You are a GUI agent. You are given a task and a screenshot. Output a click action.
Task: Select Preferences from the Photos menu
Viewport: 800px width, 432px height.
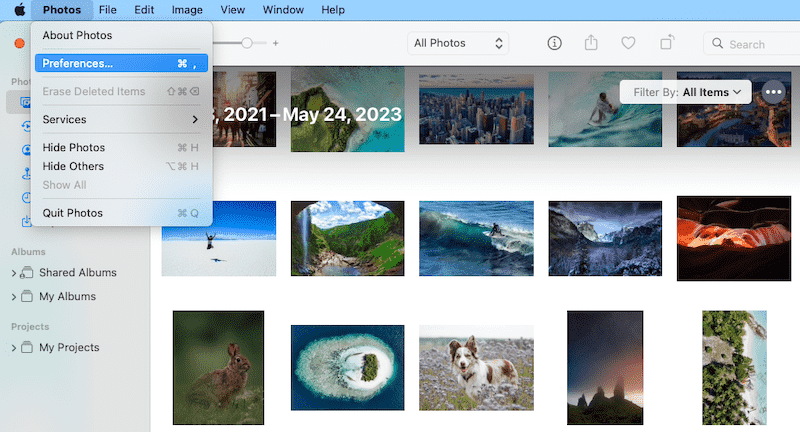click(121, 63)
